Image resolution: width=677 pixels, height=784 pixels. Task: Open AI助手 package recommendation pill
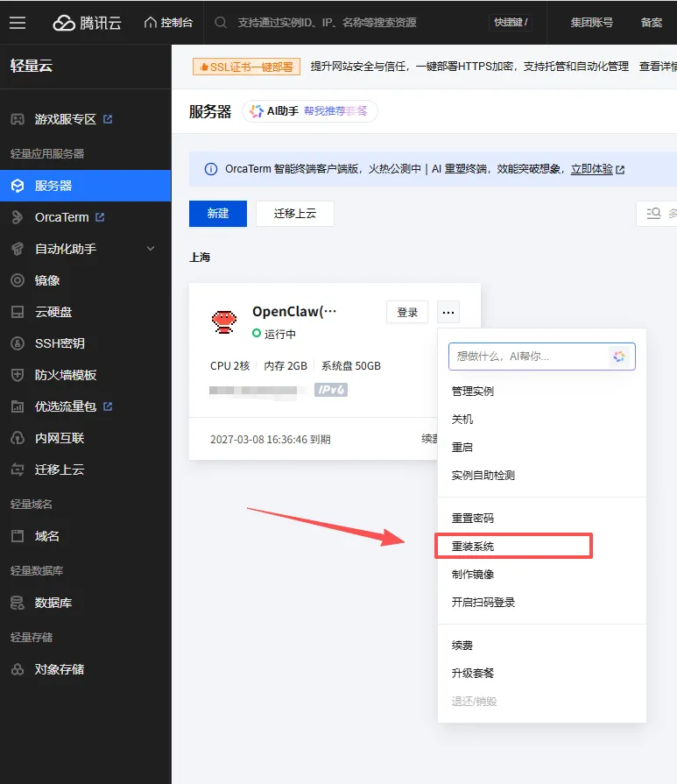[x=309, y=111]
